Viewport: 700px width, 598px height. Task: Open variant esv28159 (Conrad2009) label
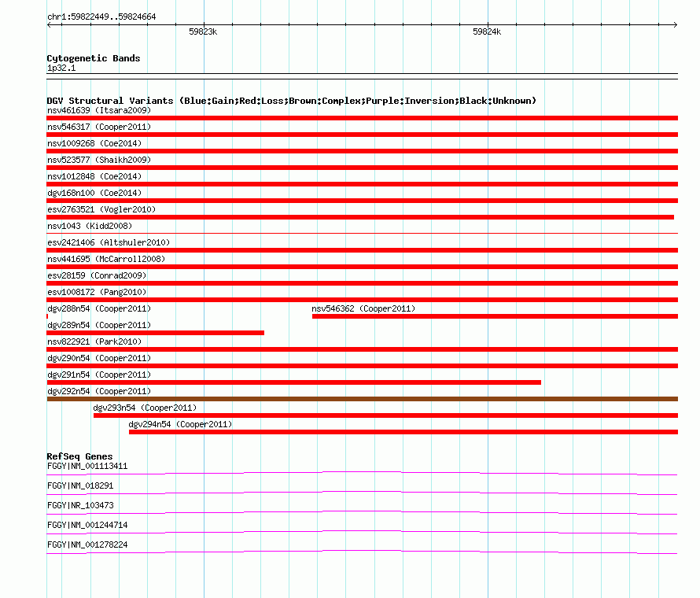pos(97,275)
